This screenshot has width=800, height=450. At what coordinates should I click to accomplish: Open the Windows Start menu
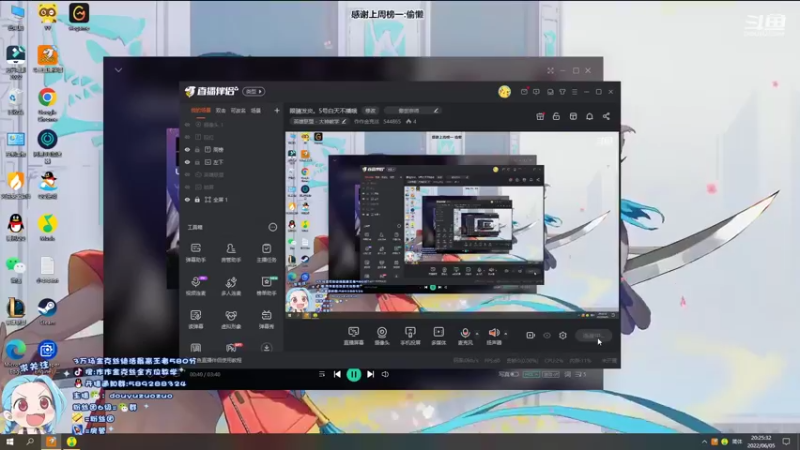click(x=9, y=441)
